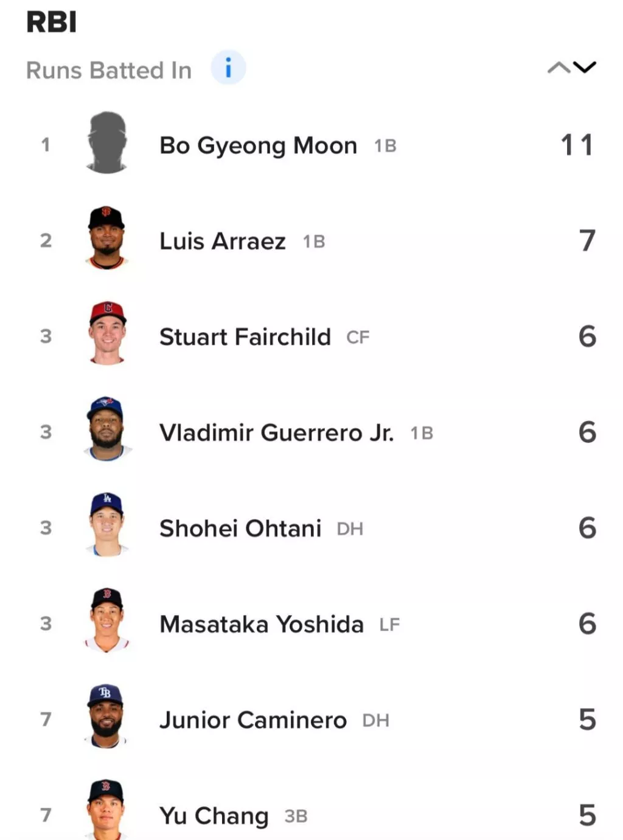Screen dimensions: 623x840
Task: Select Stuart Fairchild's player headshot
Action: pos(107,334)
